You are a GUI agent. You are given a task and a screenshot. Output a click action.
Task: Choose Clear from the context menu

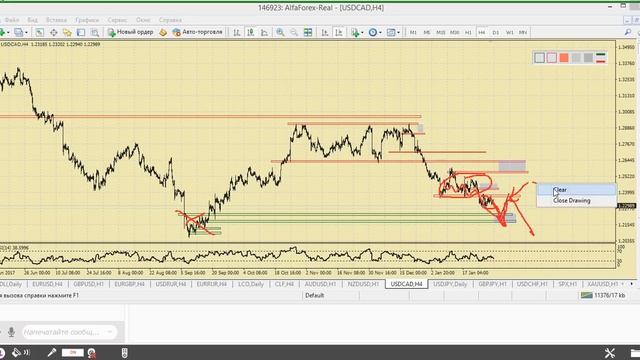pyautogui.click(x=576, y=190)
